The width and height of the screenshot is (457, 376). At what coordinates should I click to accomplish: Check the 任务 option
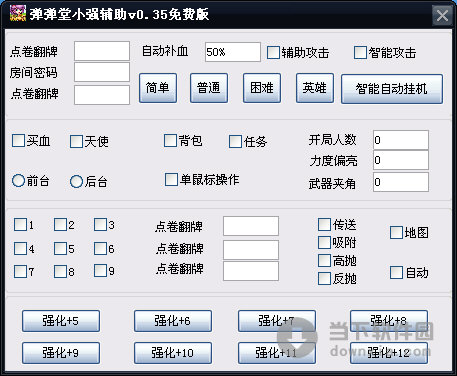[235, 141]
